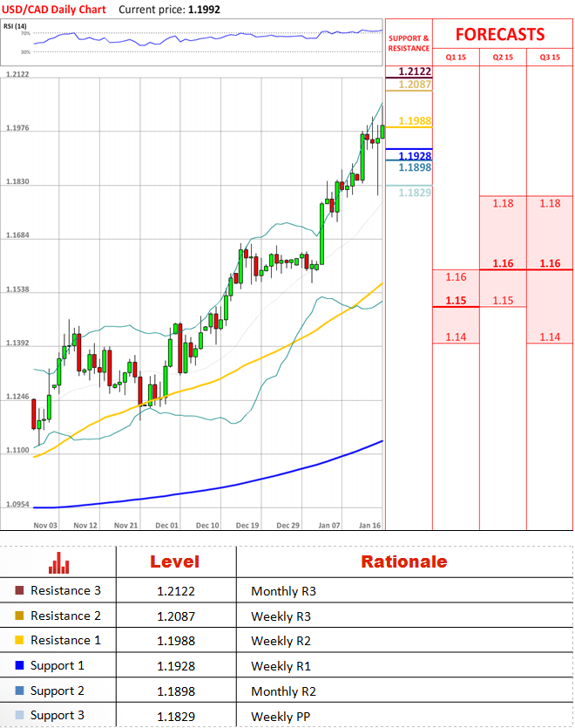Click the bold 1.16 value in Q3 15 column

tap(550, 263)
